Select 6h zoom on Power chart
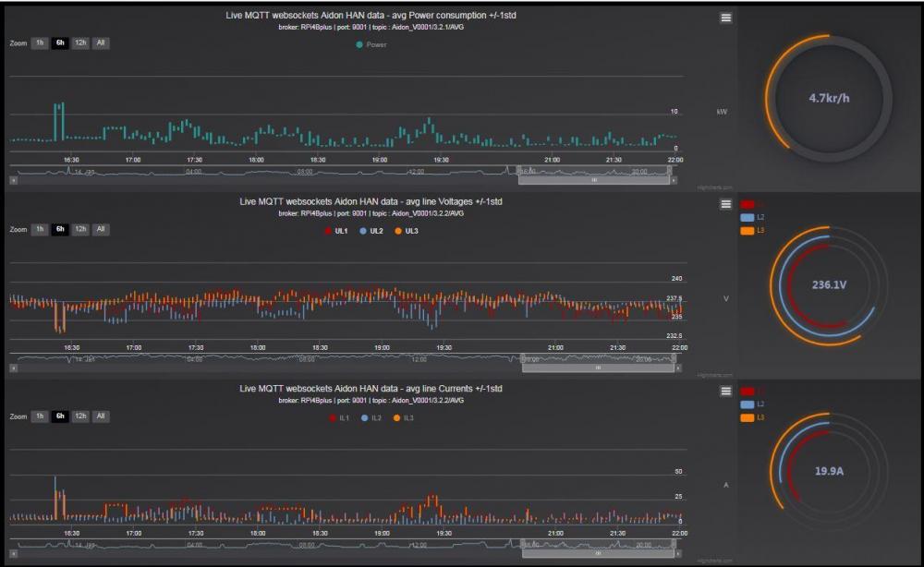Viewport: 924px width, 567px height. click(60, 42)
